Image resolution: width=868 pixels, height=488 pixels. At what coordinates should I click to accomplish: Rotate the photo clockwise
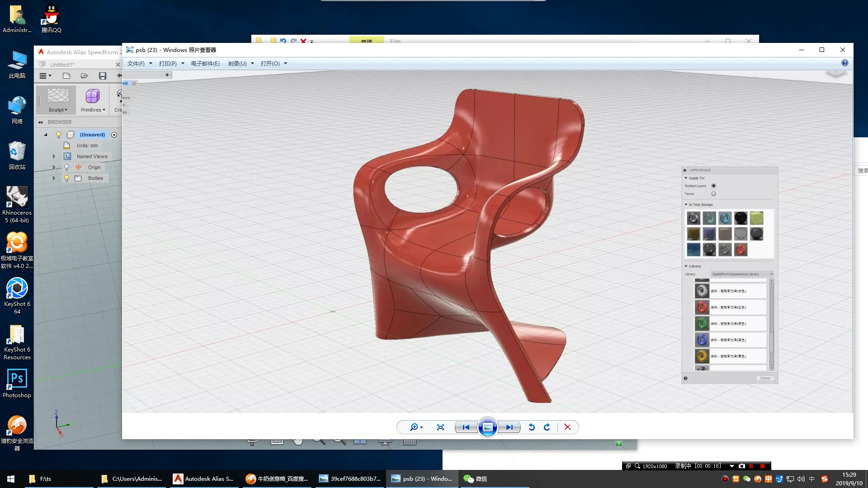547,427
